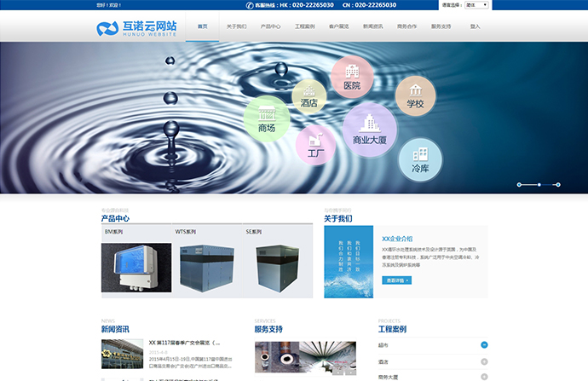Collapse the 超市 project case item
The height and width of the screenshot is (381, 588).
(x=484, y=345)
